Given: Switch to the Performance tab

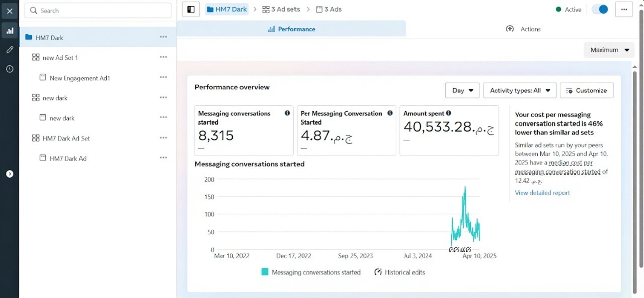Looking at the screenshot, I should coord(291,29).
